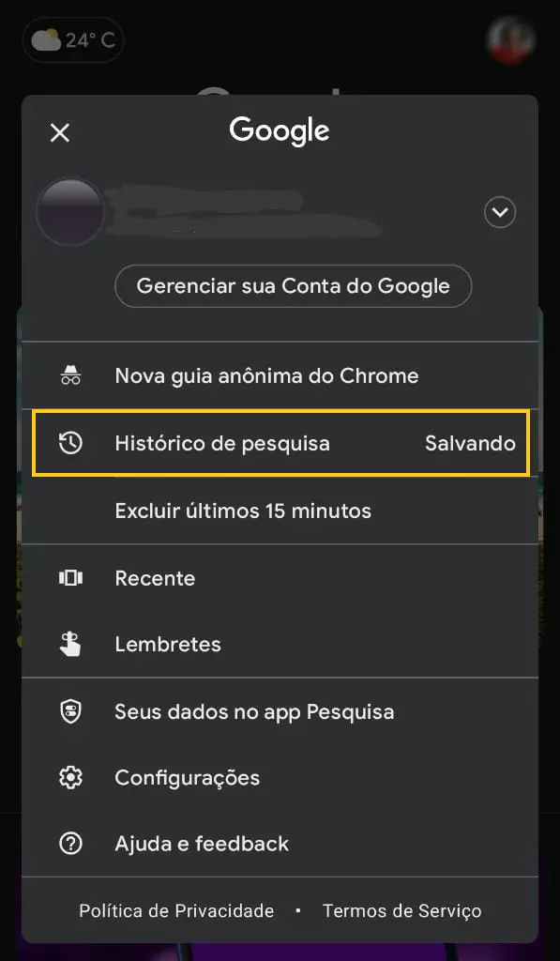Tap the Gerenciar sua Conta do Google button

[294, 286]
